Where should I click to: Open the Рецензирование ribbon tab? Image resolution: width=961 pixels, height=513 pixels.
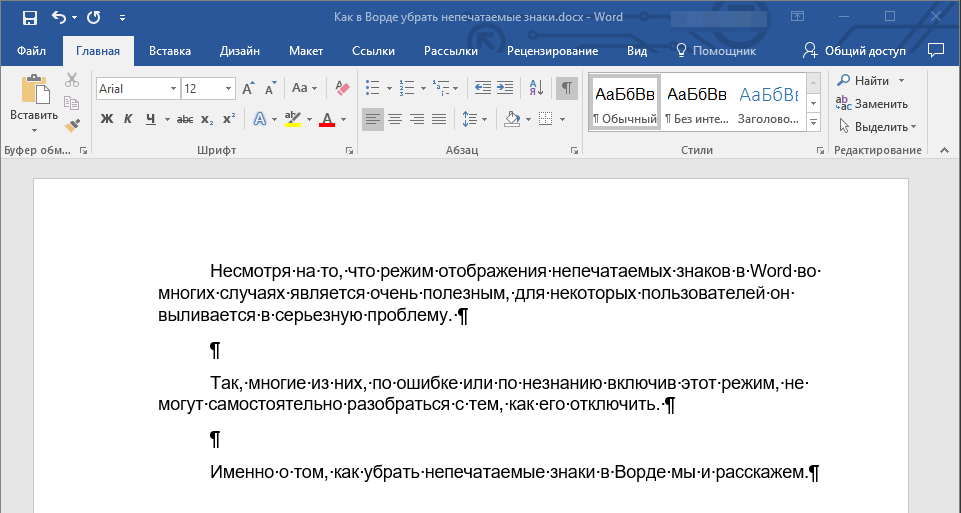click(x=552, y=51)
